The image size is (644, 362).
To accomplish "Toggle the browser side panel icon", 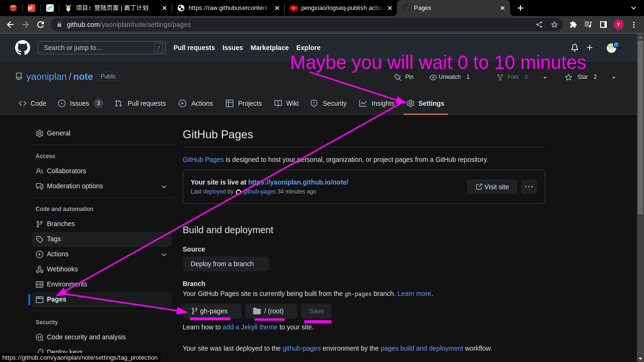I will click(x=603, y=25).
